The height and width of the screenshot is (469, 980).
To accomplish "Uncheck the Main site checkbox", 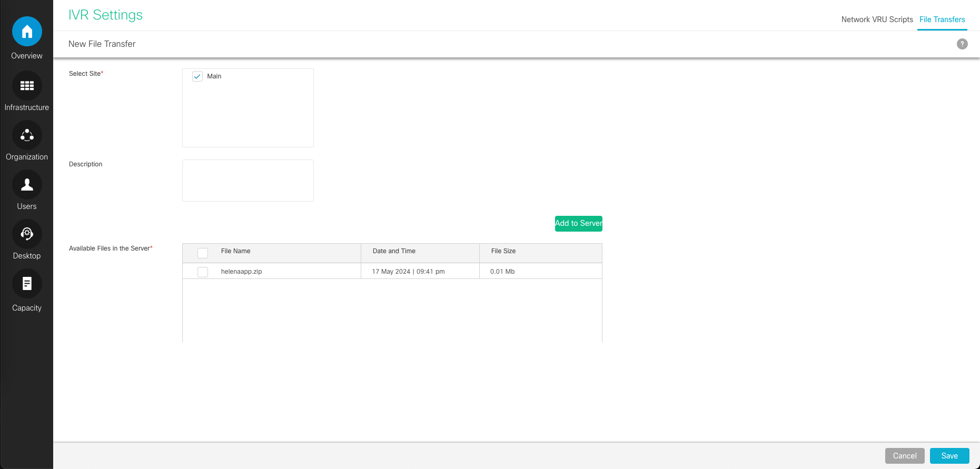I will pyautogui.click(x=197, y=76).
